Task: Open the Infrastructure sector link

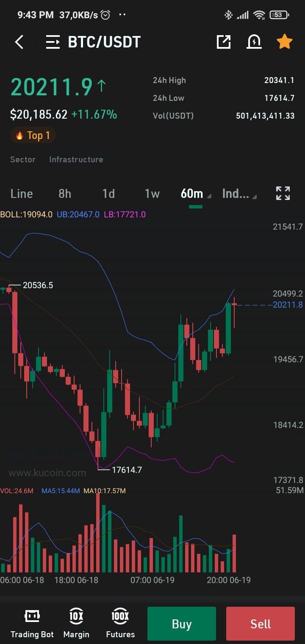Action: point(76,160)
